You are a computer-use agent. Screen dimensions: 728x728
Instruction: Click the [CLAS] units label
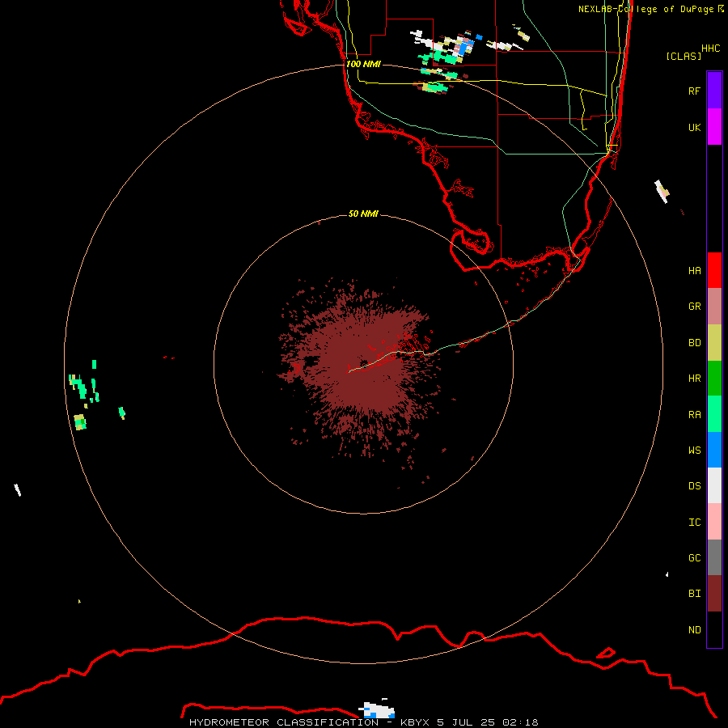click(684, 56)
